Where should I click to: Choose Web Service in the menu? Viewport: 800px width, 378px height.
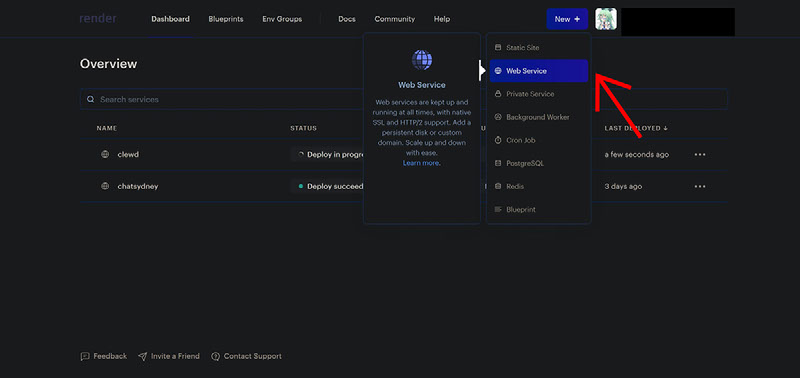point(539,71)
